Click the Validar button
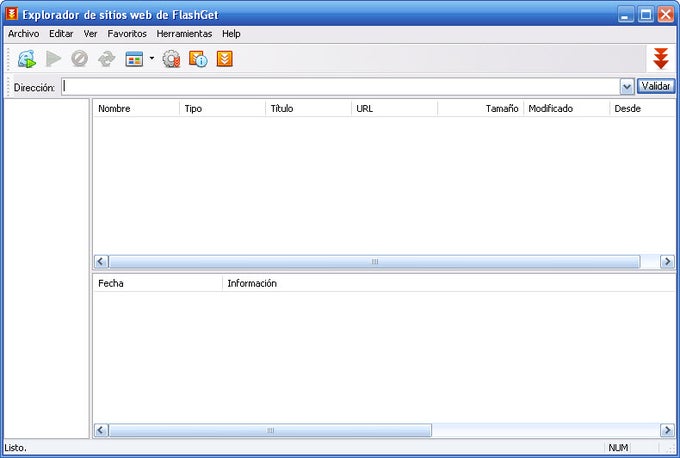This screenshot has height=458, width=680. click(x=656, y=86)
